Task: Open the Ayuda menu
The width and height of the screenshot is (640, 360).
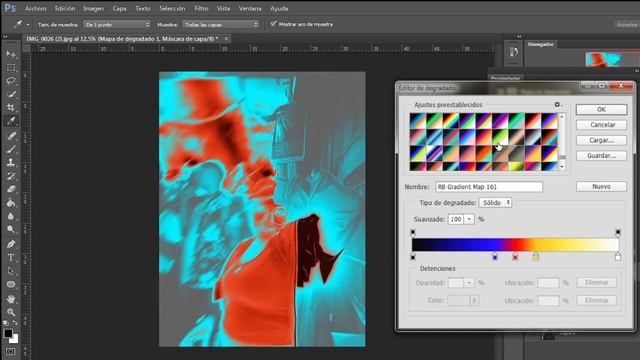Action: 279,8
